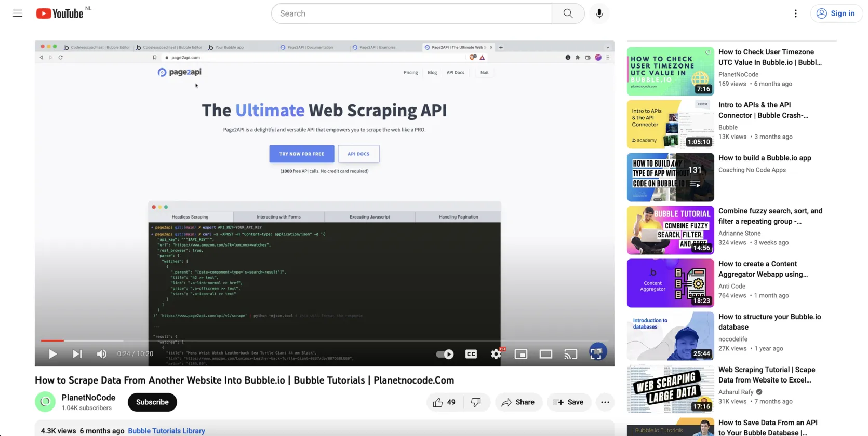This screenshot has width=868, height=436.
Task: Seek on the red video progress bar
Action: 325,340
